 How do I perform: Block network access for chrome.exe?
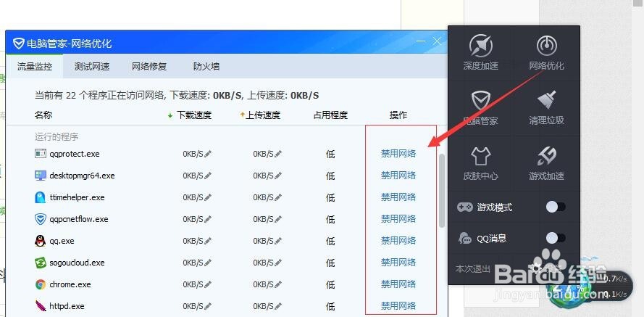(x=398, y=284)
